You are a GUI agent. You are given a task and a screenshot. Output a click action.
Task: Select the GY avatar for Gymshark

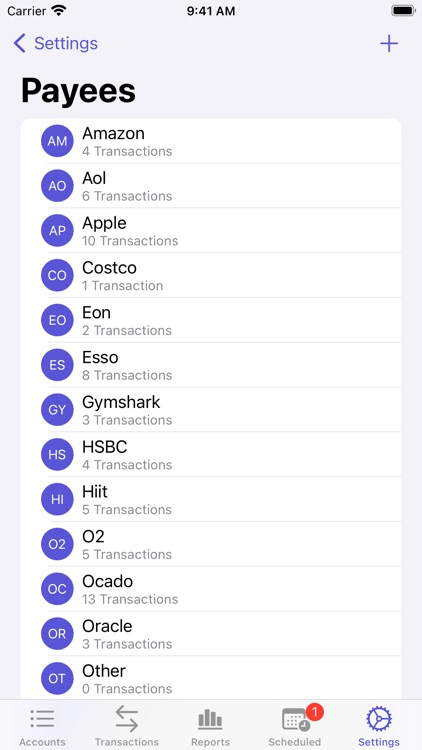57,410
